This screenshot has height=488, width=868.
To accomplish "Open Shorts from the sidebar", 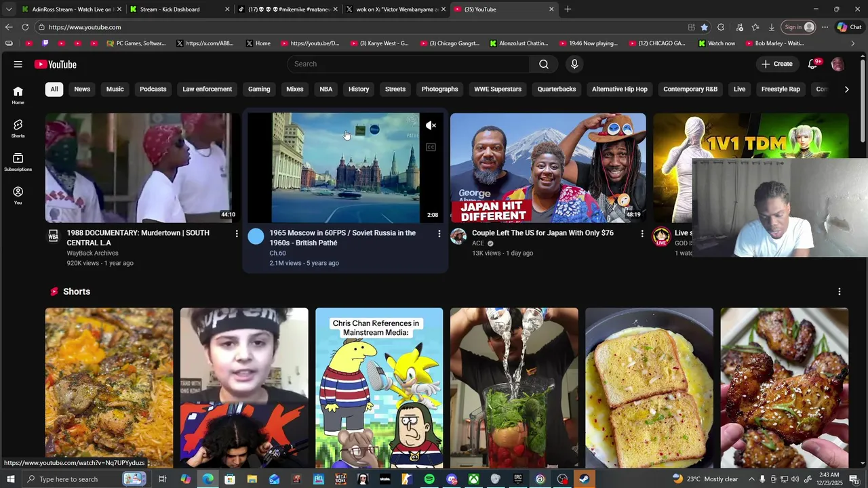I will tap(18, 129).
